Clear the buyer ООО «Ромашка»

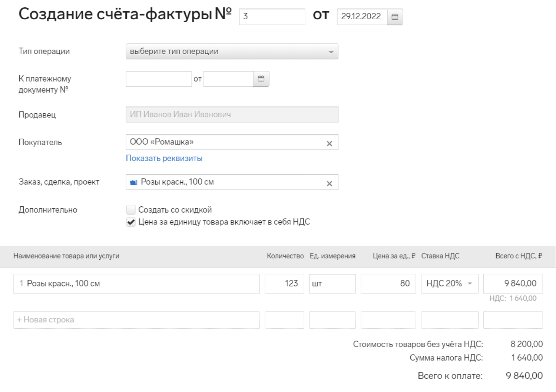click(329, 143)
